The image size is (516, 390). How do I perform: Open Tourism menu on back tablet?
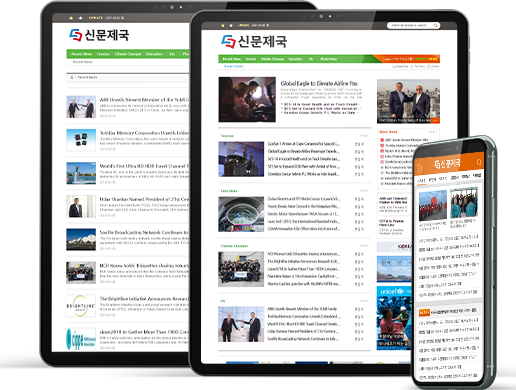click(x=103, y=54)
